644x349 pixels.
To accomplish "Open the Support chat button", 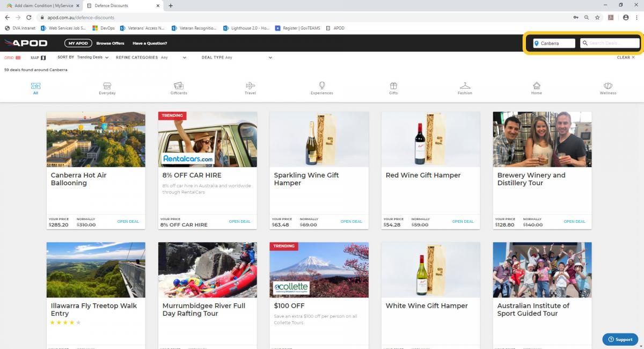I will [620, 339].
